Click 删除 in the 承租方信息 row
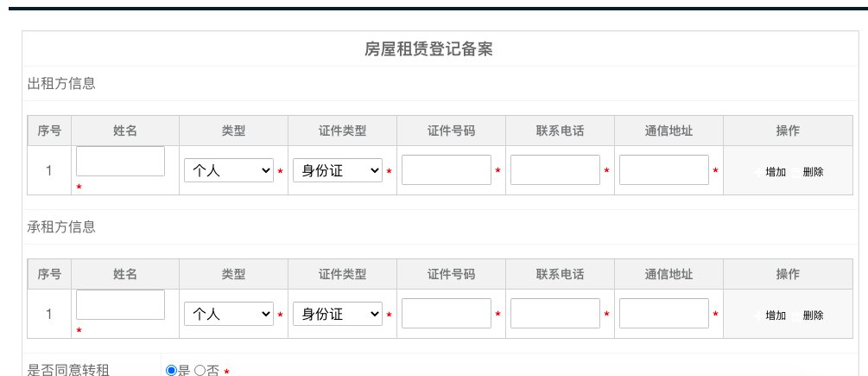Viewport: 868px width, 376px height. (x=813, y=315)
